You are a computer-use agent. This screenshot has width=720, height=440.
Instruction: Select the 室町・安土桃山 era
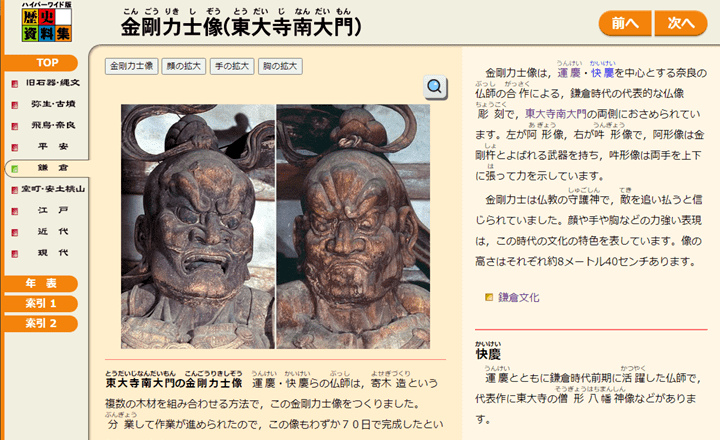[x=53, y=189]
